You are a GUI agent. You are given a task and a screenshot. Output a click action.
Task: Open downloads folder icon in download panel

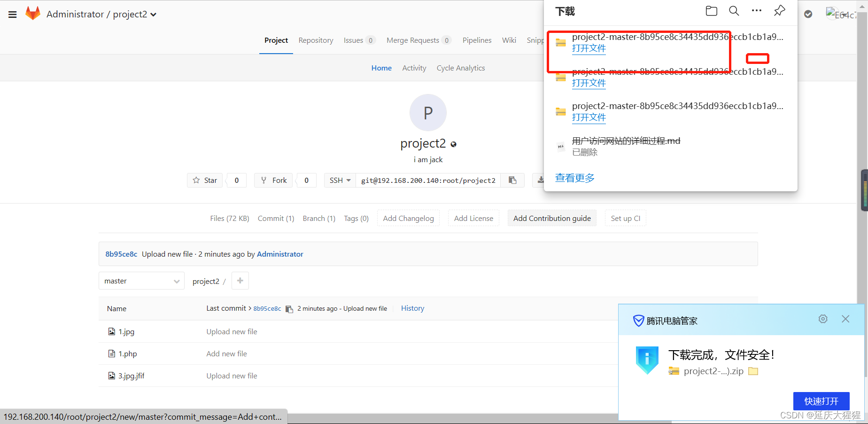[x=712, y=11]
